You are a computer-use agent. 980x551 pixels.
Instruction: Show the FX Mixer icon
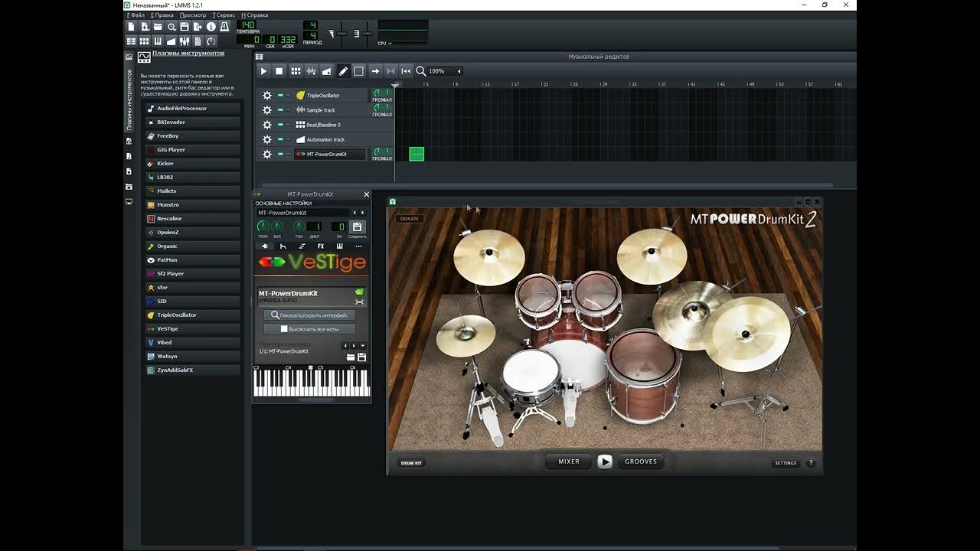click(185, 41)
